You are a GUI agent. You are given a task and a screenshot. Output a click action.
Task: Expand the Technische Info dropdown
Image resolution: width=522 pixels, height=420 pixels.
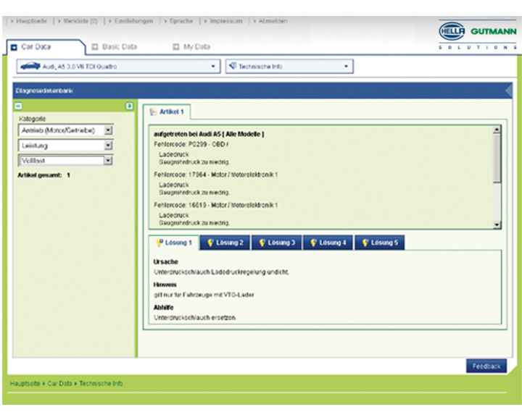pos(347,67)
